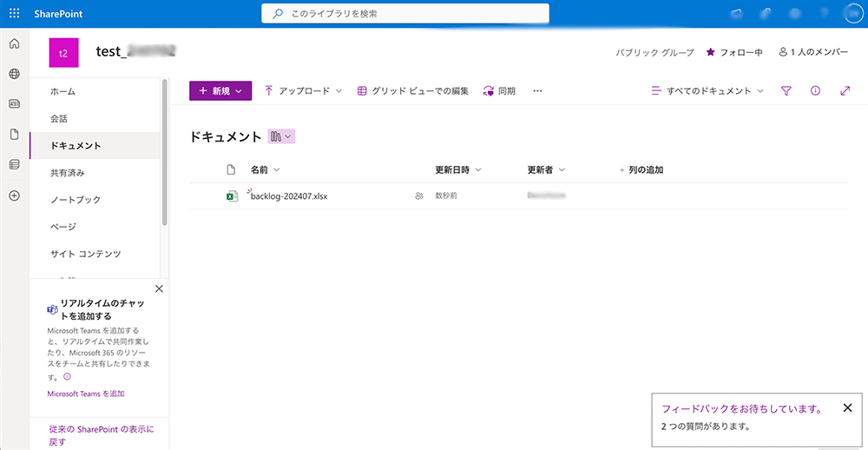Dismiss the feedback notification popup
Image resolution: width=868 pixels, height=450 pixels.
coord(848,407)
